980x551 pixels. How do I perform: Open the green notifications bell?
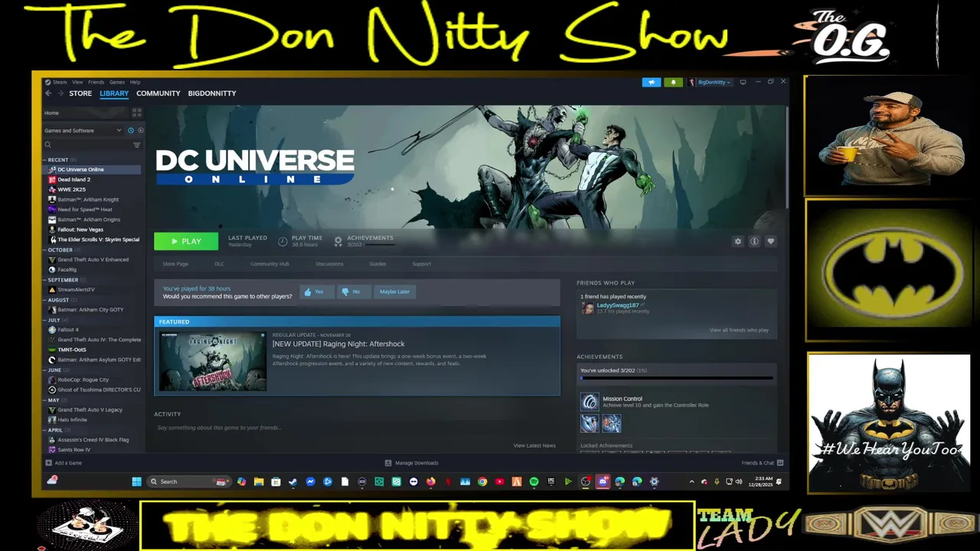tap(674, 82)
